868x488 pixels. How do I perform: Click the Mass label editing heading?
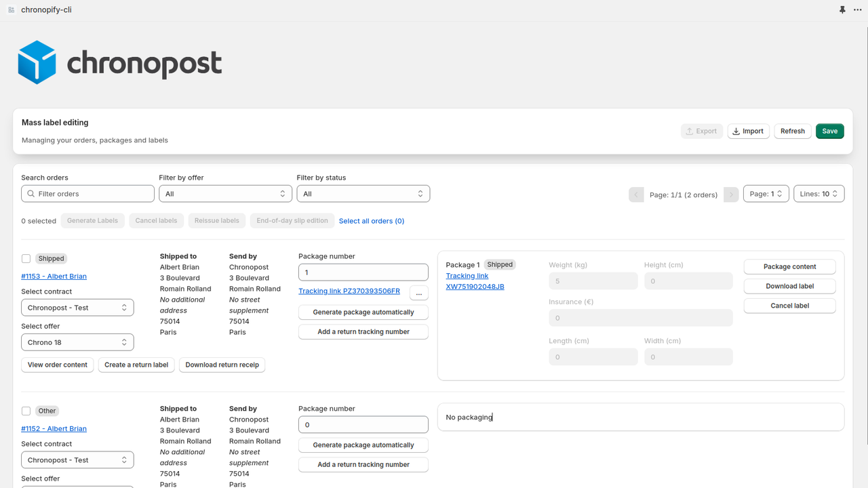(x=55, y=123)
